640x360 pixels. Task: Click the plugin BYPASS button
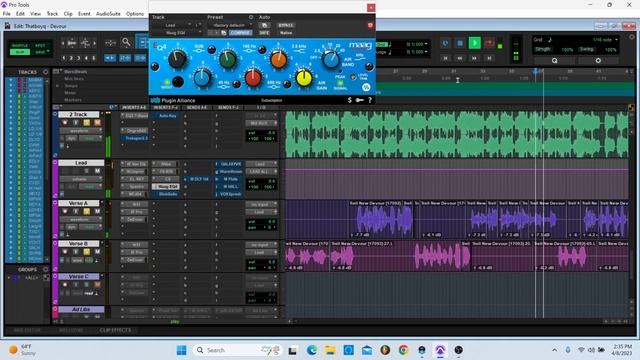(x=286, y=25)
